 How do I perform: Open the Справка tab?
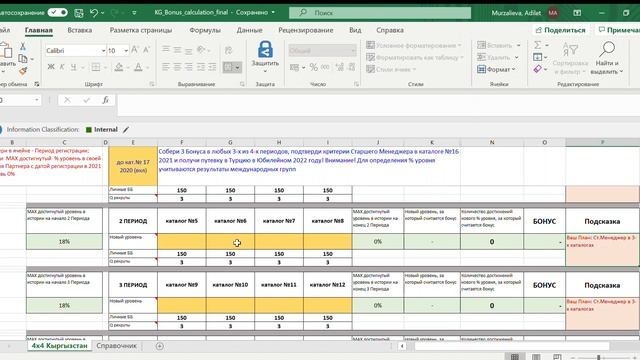390,30
